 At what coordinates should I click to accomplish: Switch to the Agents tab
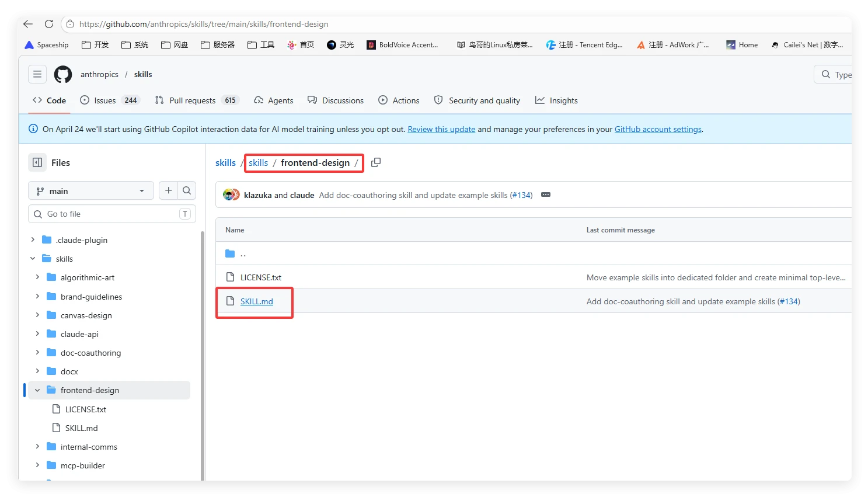tap(274, 100)
